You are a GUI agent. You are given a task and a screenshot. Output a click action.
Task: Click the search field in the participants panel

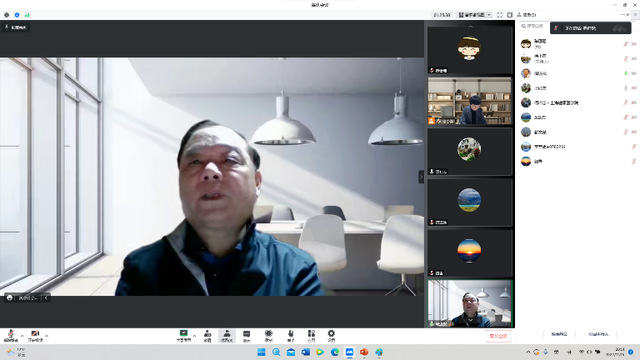(x=533, y=26)
